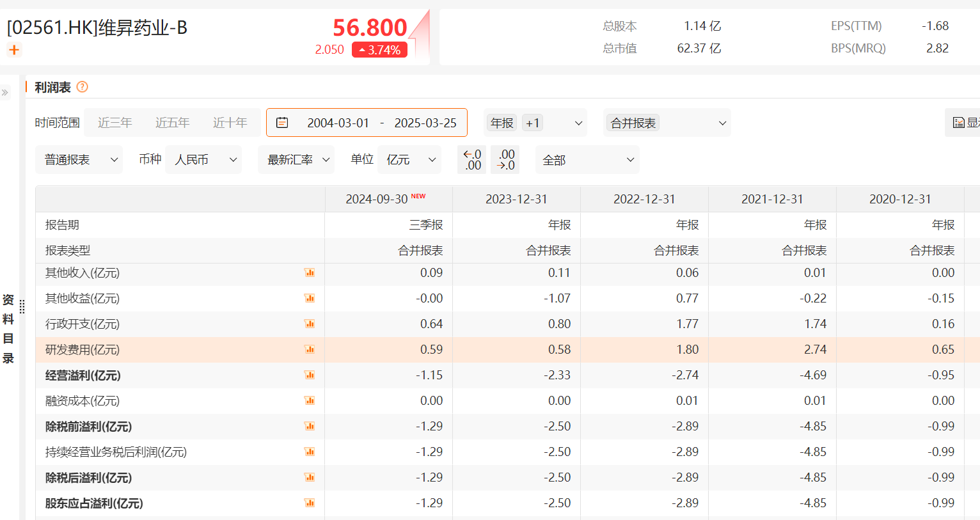Open chart for 其他收益(亿元) row
Image resolution: width=980 pixels, height=520 pixels.
point(310,299)
